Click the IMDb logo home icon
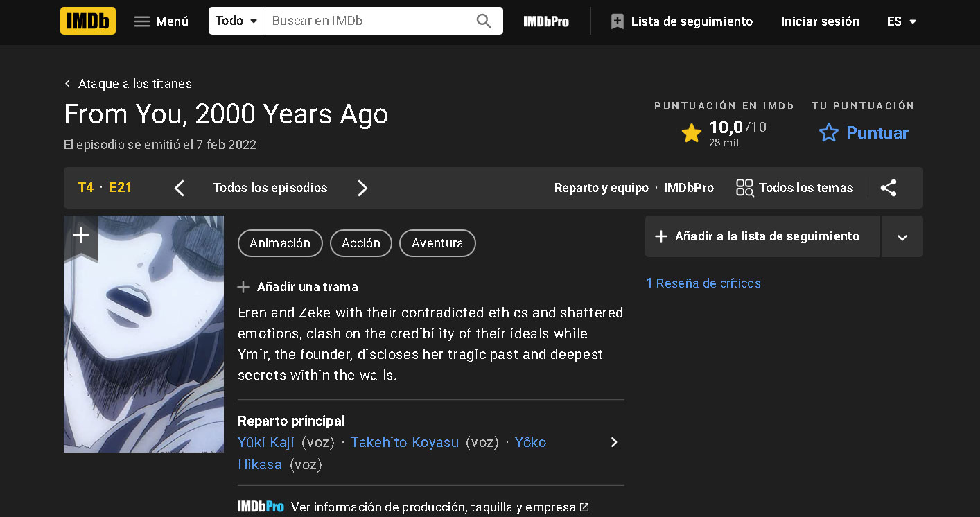The height and width of the screenshot is (517, 980). [x=87, y=21]
